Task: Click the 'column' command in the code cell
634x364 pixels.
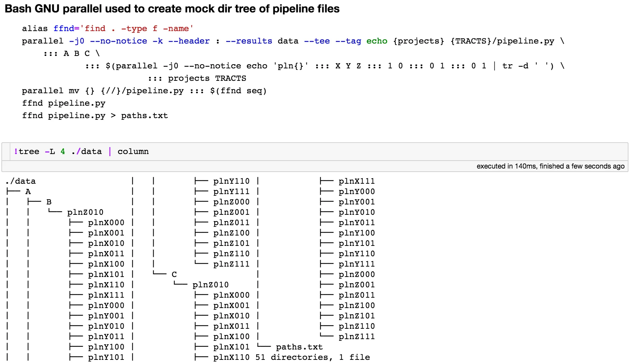Action: [133, 152]
